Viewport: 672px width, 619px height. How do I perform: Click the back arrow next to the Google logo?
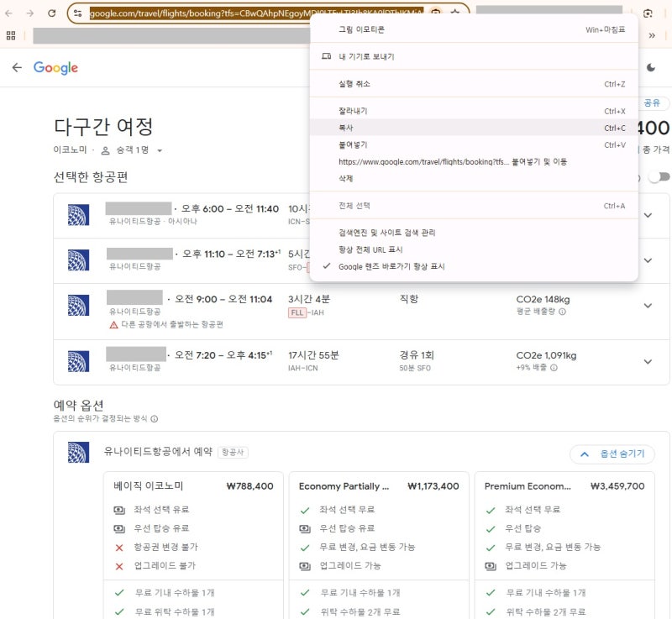18,69
